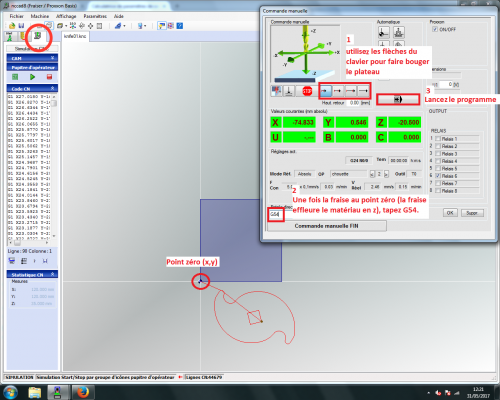This screenshot has width=500, height=400.
Task: Click the OK button in Commande manuelle
Action: [450, 213]
